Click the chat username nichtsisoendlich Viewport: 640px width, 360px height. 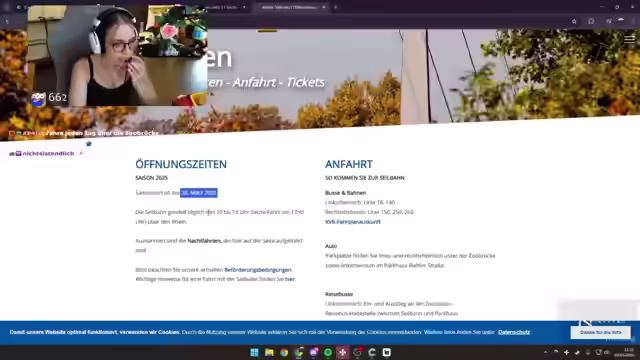point(48,153)
